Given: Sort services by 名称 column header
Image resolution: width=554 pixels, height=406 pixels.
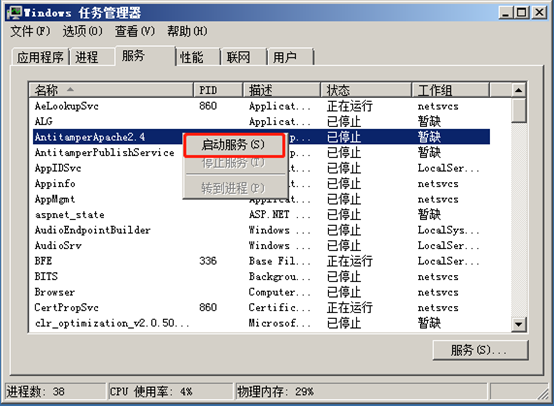Looking at the screenshot, I should tap(111, 90).
